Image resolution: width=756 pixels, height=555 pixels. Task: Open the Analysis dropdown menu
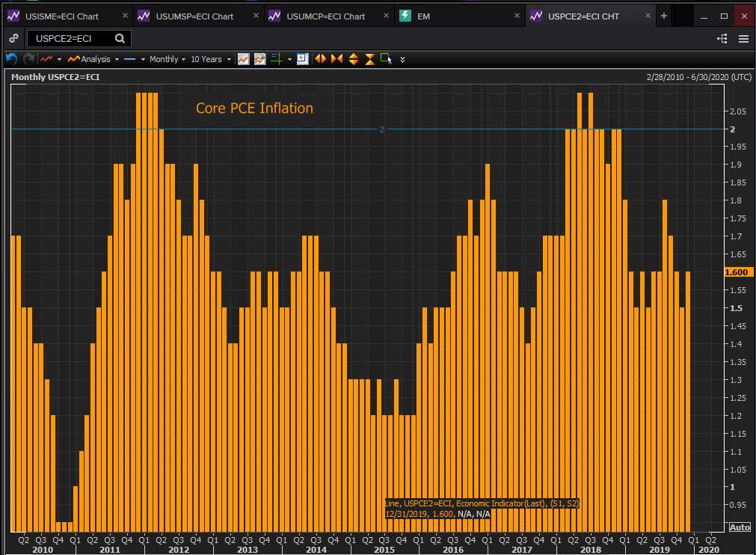(94, 59)
